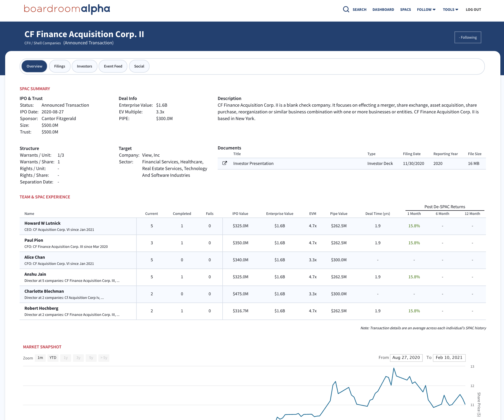Click the search magnifier icon
The width and height of the screenshot is (504, 420).
point(346,10)
